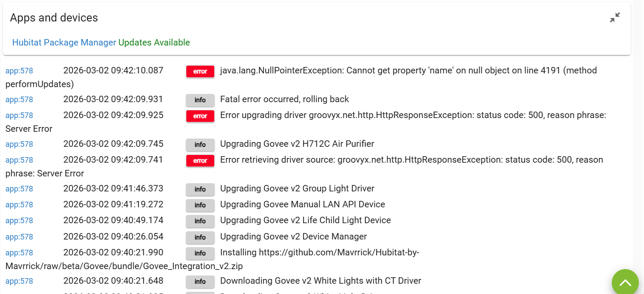Click timestamp 2026-03-02 09:42:09.925
644x294 pixels.
click(113, 115)
